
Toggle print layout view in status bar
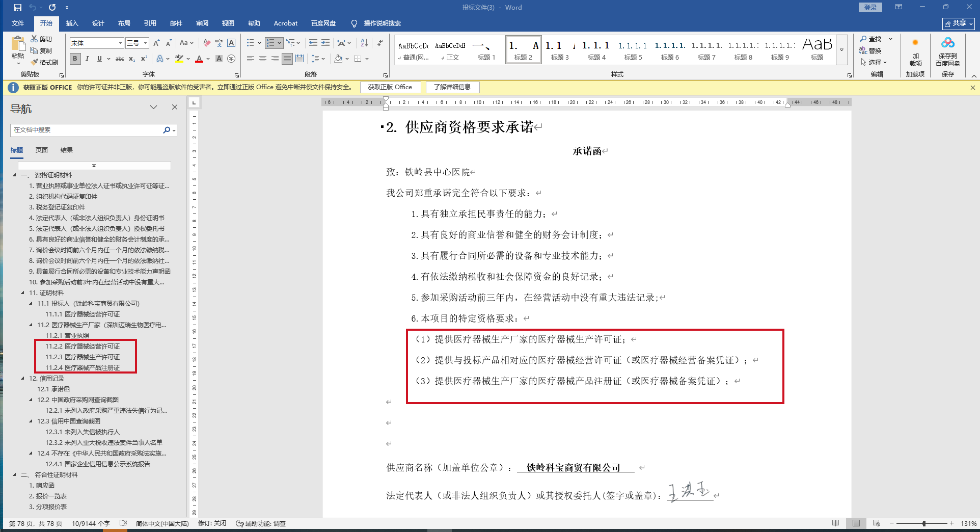coord(856,523)
